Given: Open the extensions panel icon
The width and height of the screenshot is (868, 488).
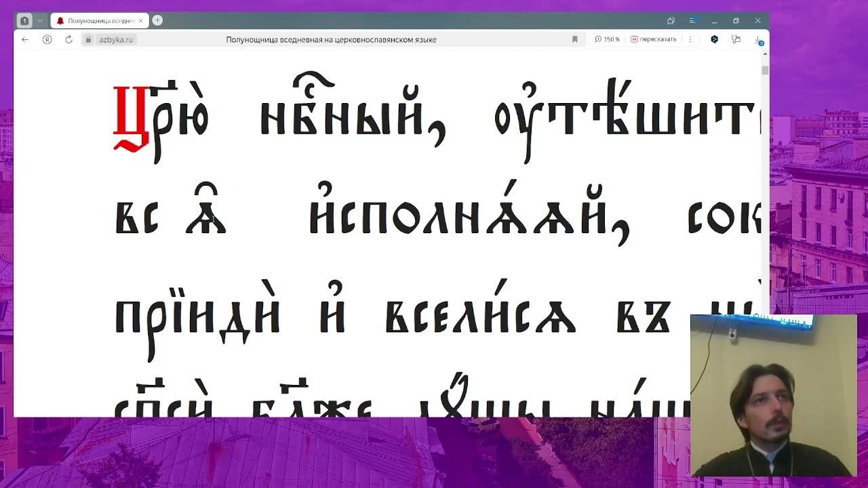Looking at the screenshot, I should click(736, 39).
